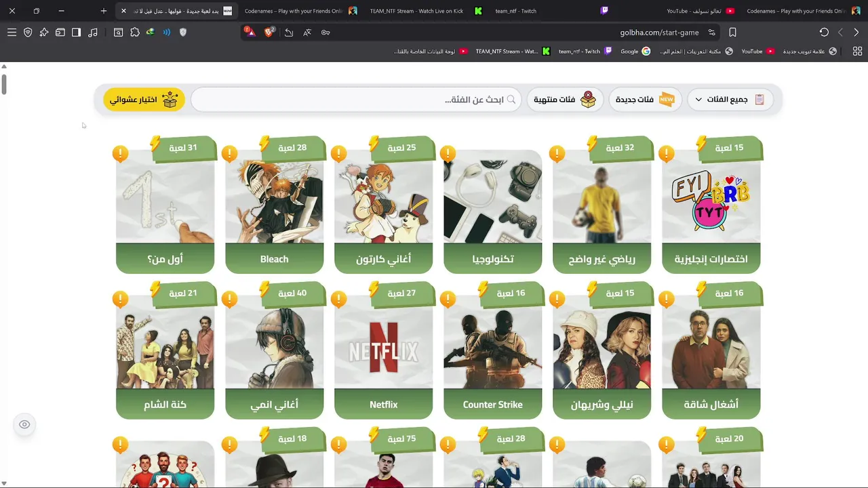
Task: Select the رياضي غير واضح category card
Action: [601, 210]
